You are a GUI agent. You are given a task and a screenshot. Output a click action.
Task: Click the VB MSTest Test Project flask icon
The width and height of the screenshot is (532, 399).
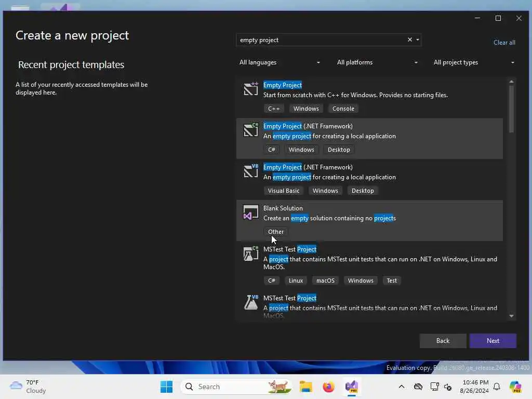point(251,302)
